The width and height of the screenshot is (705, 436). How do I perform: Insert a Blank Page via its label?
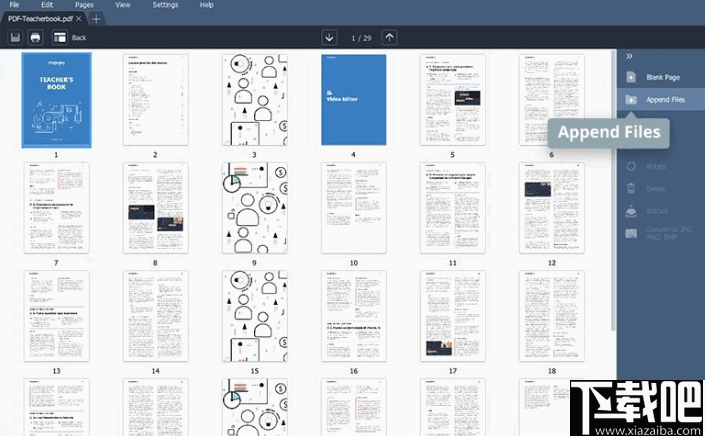click(663, 77)
